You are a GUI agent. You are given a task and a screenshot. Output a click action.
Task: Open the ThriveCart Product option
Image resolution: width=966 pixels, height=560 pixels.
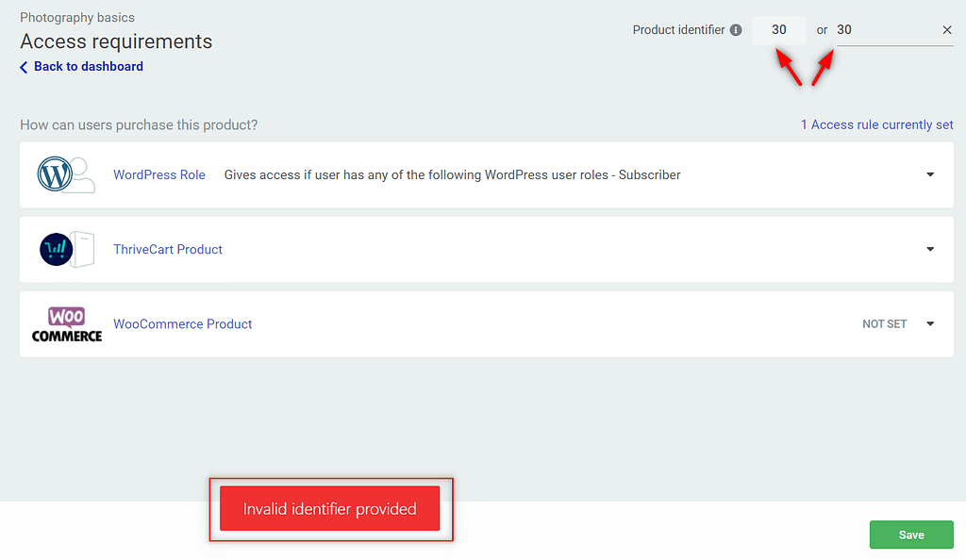click(x=168, y=249)
